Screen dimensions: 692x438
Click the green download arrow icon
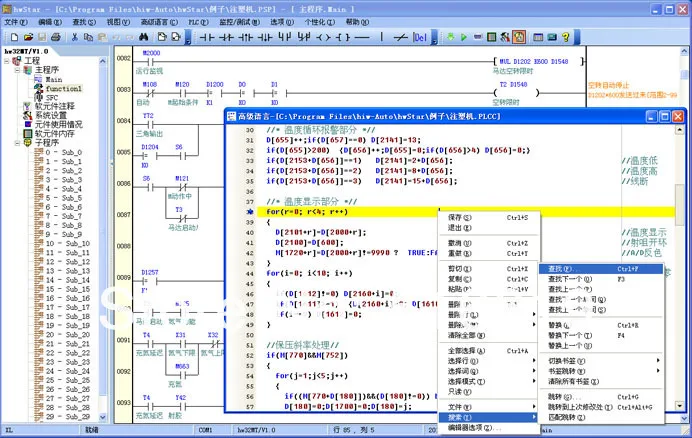tap(450, 38)
